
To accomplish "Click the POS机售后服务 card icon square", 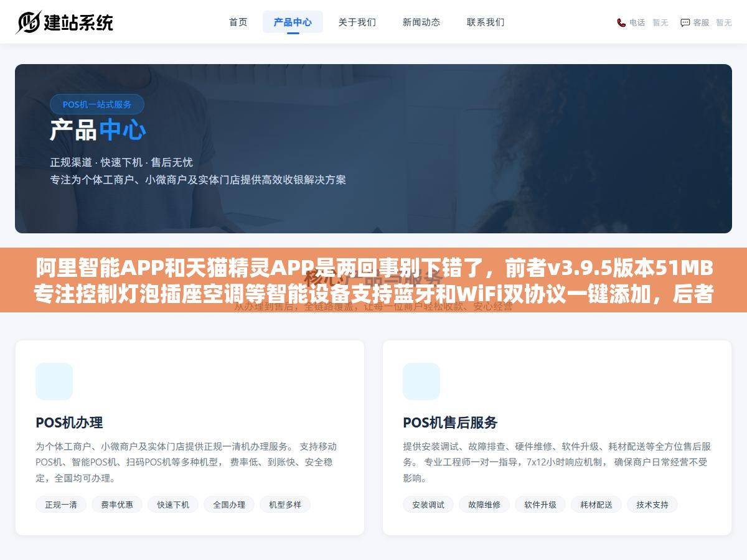I will (421, 381).
